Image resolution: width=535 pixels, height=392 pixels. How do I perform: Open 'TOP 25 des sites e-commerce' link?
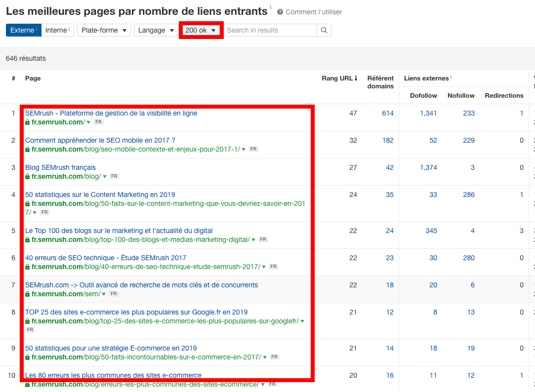pos(136,312)
